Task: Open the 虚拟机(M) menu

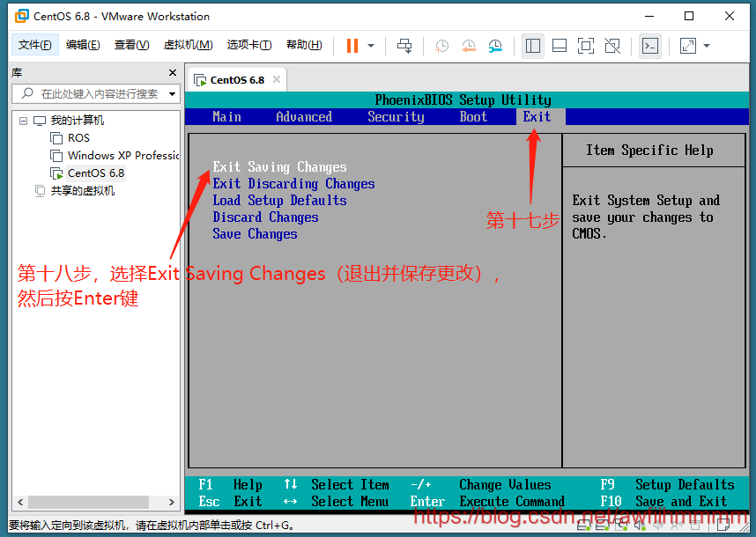Action: click(188, 45)
